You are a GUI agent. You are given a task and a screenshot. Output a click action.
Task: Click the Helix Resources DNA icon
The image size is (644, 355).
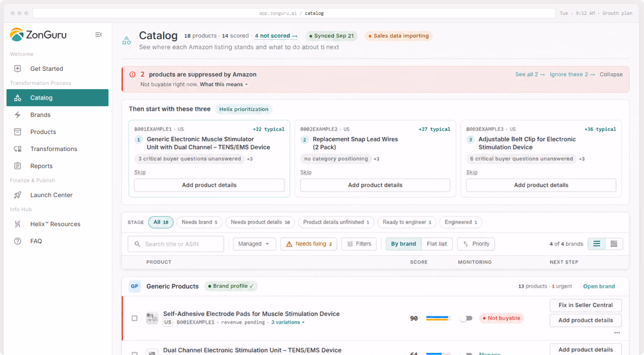pos(18,224)
